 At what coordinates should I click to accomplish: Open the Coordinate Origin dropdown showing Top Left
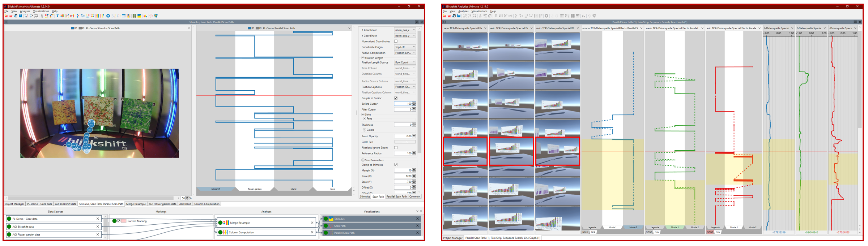pyautogui.click(x=405, y=47)
